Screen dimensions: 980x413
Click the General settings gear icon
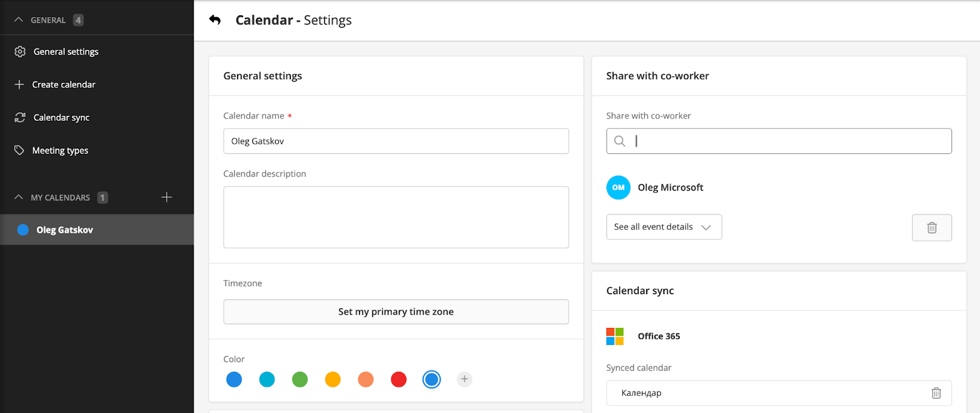click(x=20, y=52)
